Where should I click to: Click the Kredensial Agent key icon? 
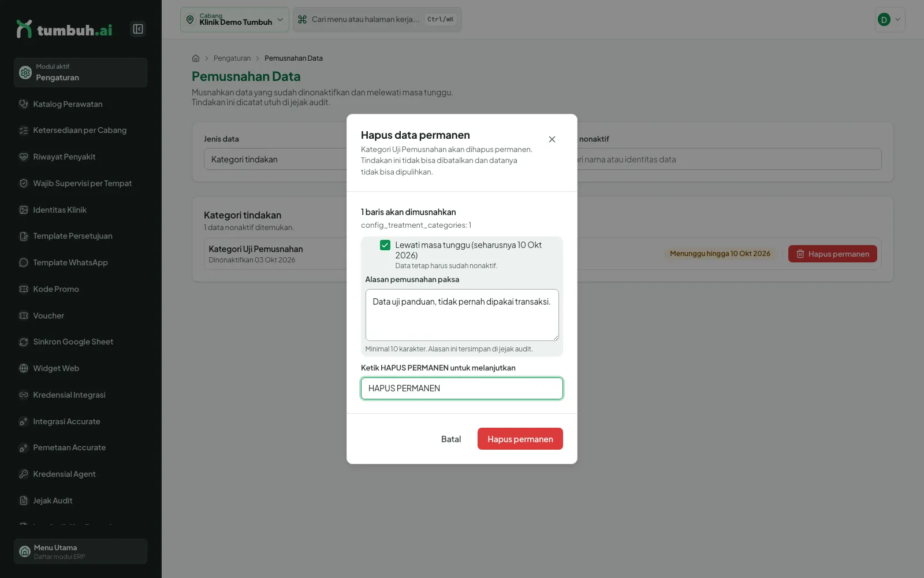click(x=24, y=474)
